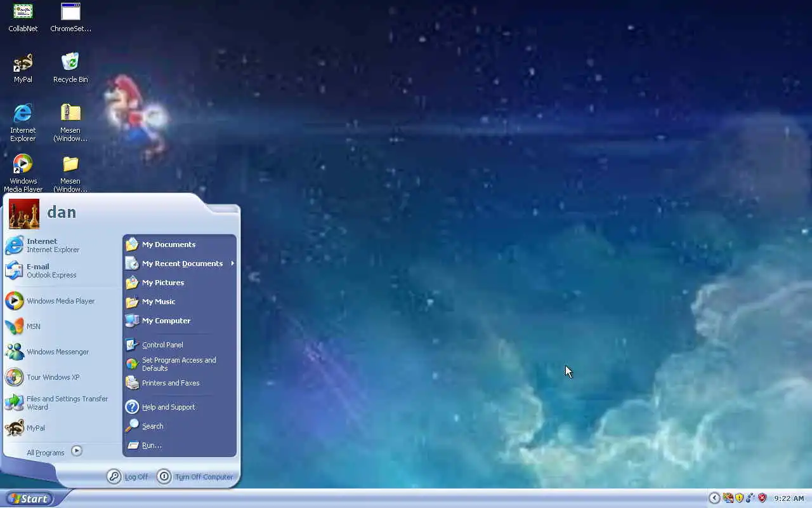
Task: Open the CollabNet desktop icon
Action: pyautogui.click(x=23, y=17)
